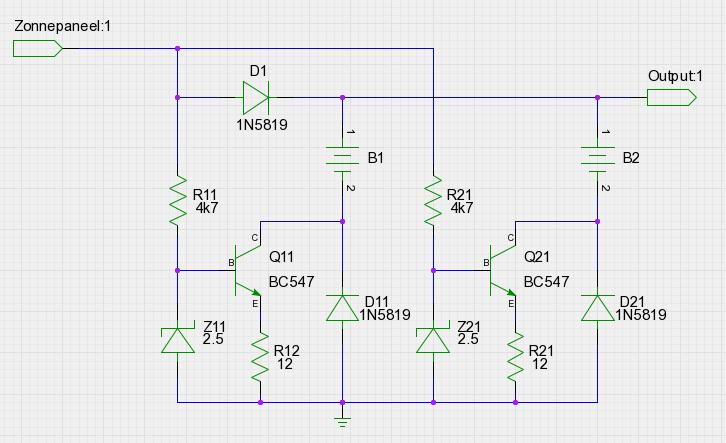Select the D11 diode symbol
Image resolution: width=726 pixels, height=443 pixels.
point(343,307)
